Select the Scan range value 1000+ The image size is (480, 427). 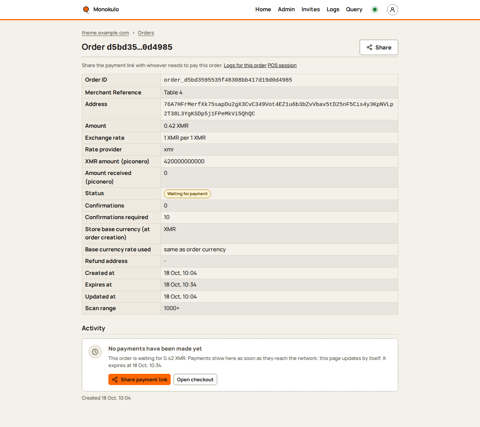(x=171, y=308)
